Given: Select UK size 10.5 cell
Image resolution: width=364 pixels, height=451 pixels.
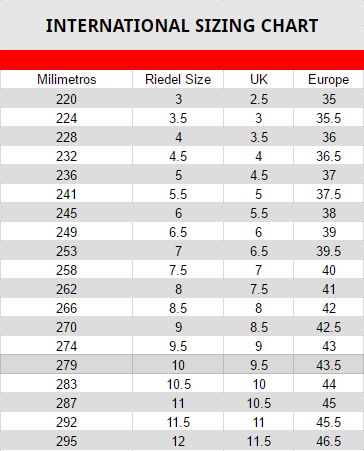Looking at the screenshot, I should point(259,403).
